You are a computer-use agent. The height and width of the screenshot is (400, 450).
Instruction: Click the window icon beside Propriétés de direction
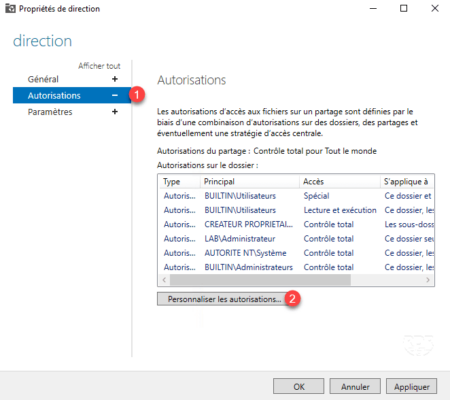point(10,8)
